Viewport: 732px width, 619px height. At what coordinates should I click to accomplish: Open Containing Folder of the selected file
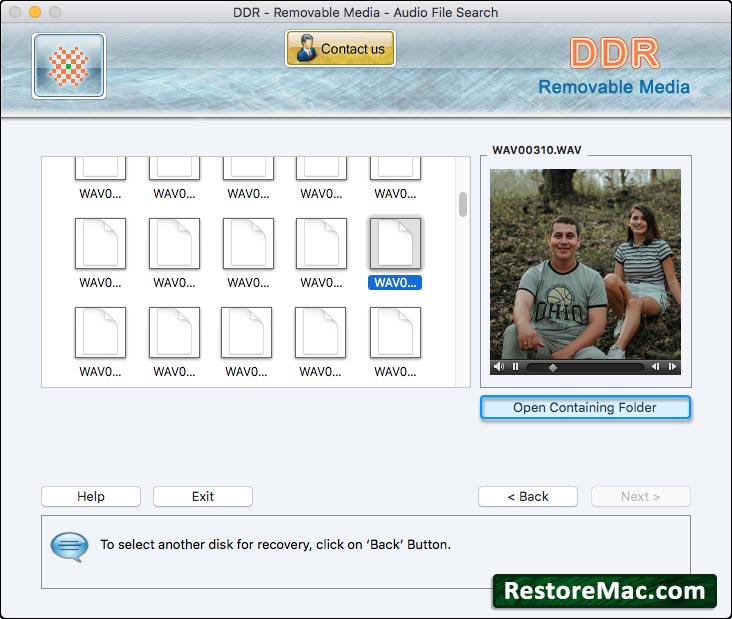pos(585,408)
